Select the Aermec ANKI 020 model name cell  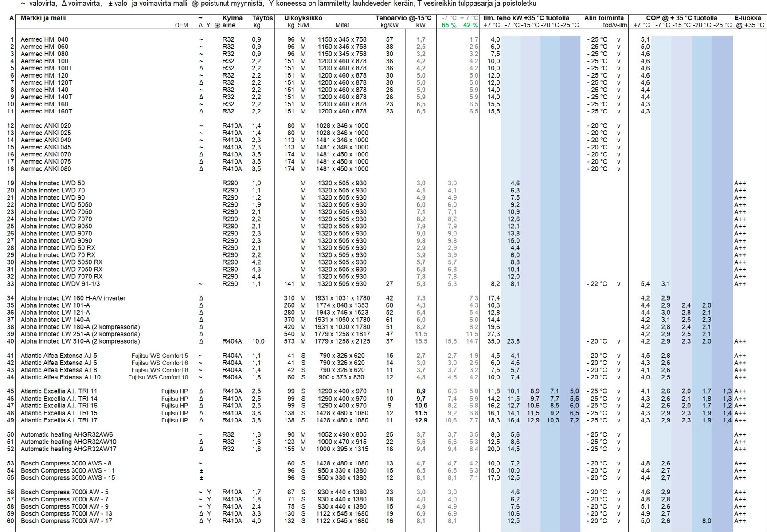pyautogui.click(x=46, y=126)
